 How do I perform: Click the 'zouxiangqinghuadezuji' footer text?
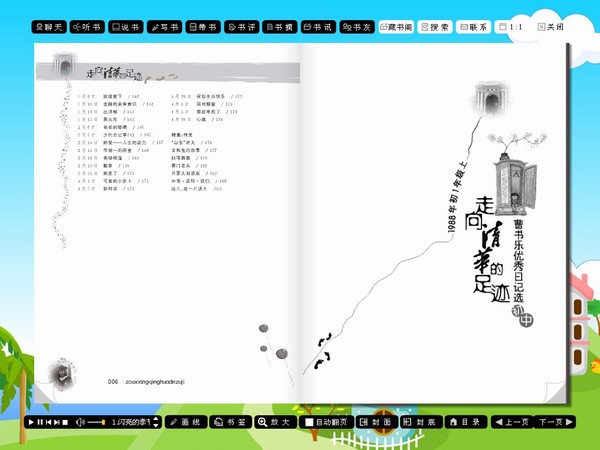[x=155, y=382]
